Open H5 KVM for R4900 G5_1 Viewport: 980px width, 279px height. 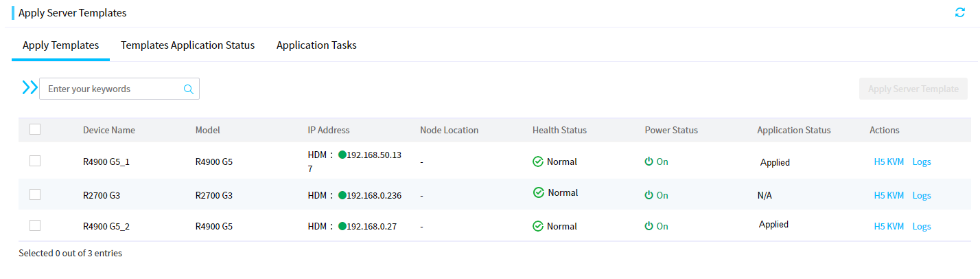(x=889, y=162)
